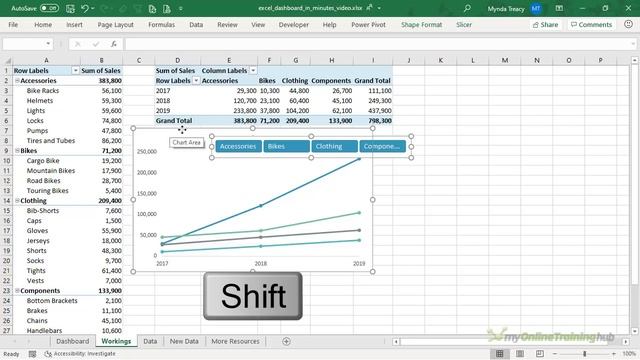
Task: Click the zoom in plus icon
Action: 613,354
